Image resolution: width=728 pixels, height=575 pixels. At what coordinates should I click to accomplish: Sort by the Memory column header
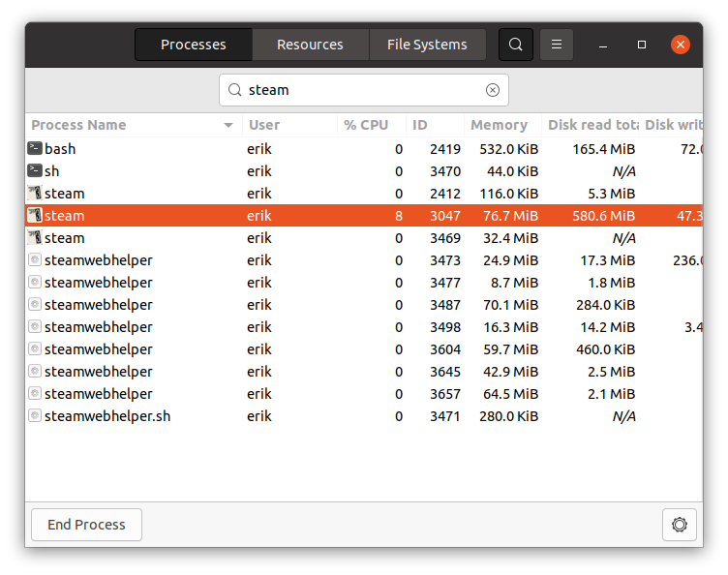click(x=502, y=125)
